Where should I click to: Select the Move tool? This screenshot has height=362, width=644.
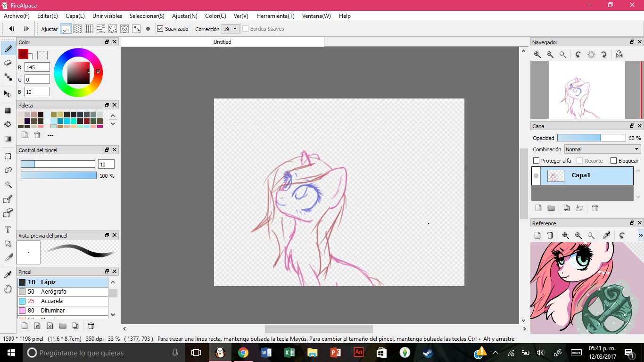(8, 94)
